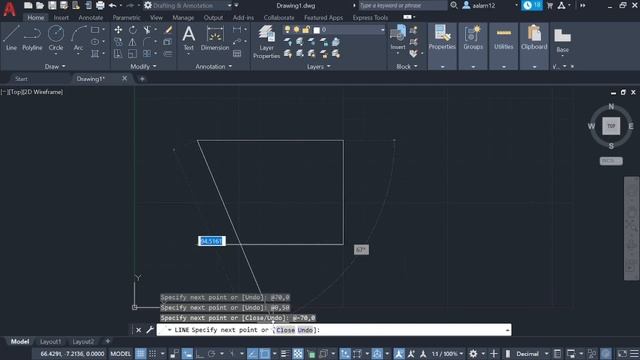The width and height of the screenshot is (640, 360).
Task: Activate the Offset tool
Action: pyautogui.click(x=168, y=53)
